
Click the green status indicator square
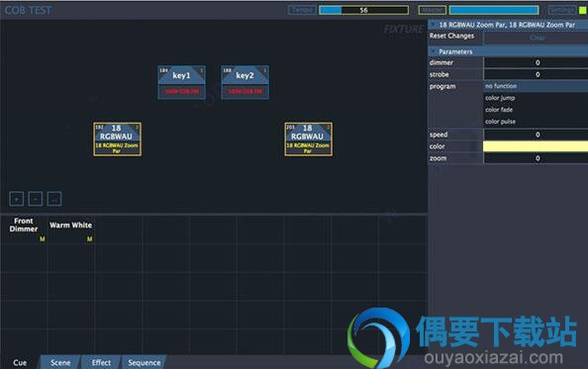[x=583, y=10]
